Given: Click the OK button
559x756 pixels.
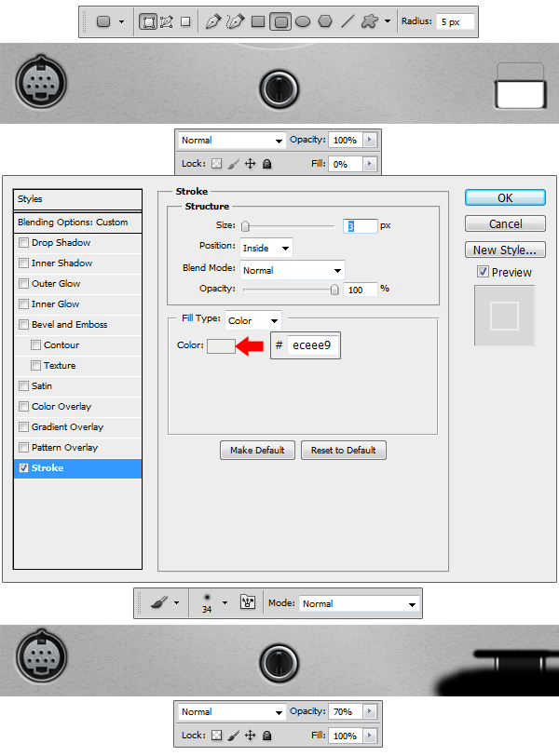Looking at the screenshot, I should 505,198.
